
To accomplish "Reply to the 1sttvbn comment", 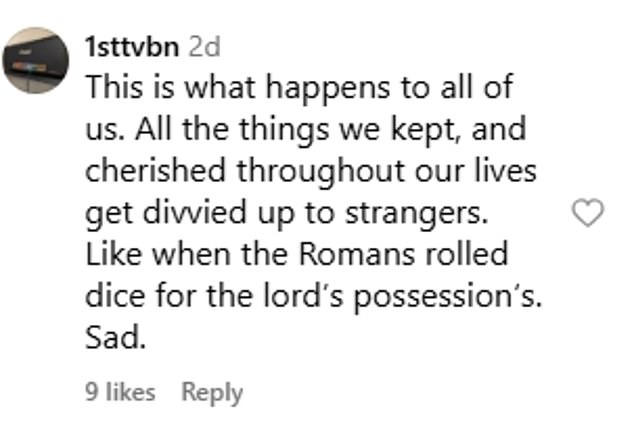I will point(211,393).
